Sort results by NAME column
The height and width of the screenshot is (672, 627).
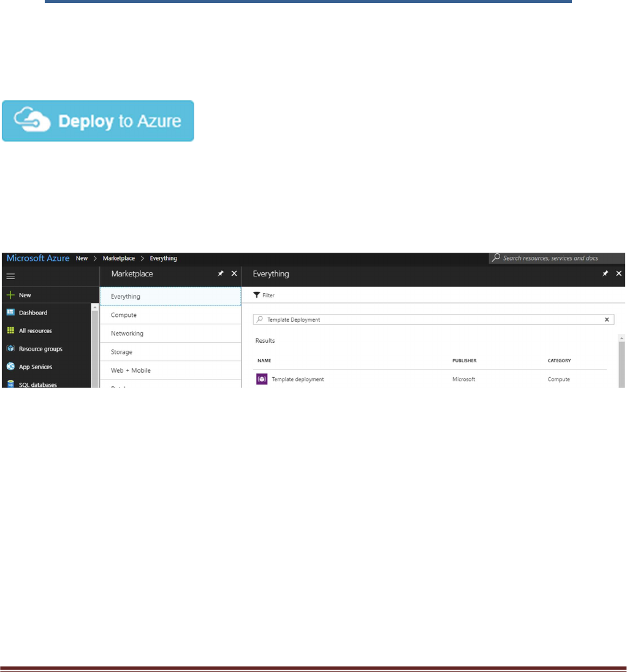coord(264,361)
